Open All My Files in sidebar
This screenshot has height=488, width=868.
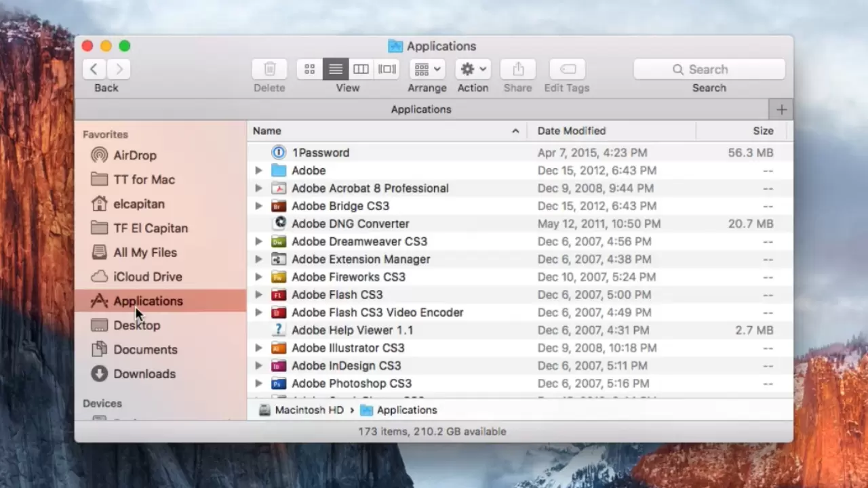pos(145,252)
